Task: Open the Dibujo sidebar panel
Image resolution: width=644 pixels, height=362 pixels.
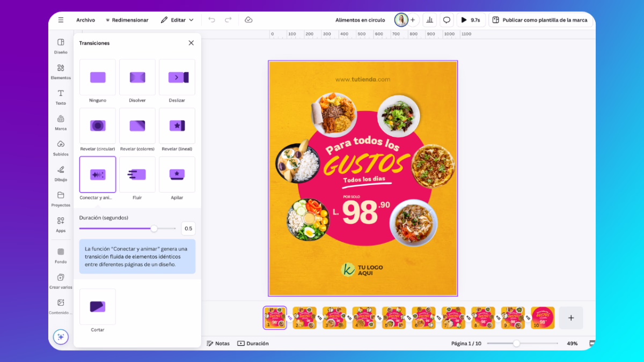Action: 61,174
